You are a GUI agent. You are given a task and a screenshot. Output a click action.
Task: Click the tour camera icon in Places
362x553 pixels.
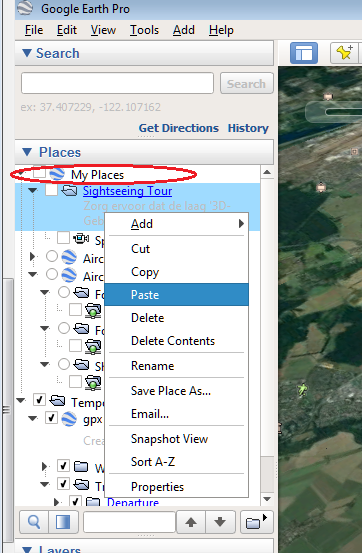(x=81, y=238)
